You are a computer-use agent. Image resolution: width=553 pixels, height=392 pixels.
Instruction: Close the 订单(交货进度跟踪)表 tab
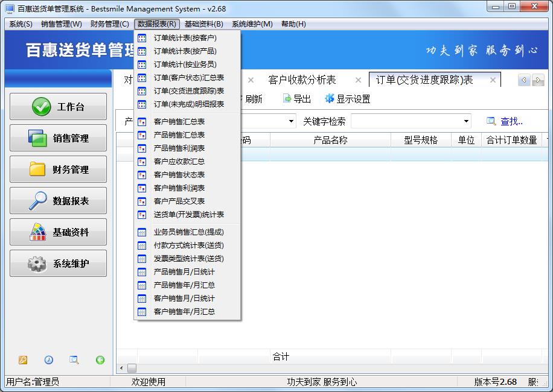pos(493,80)
